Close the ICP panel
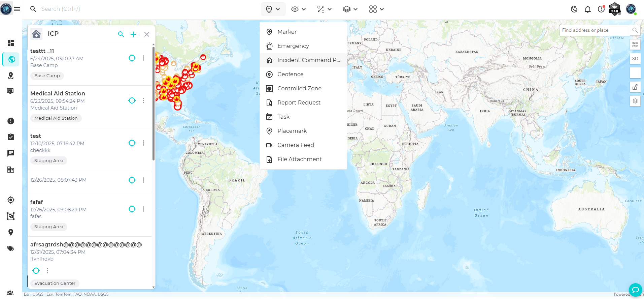 [147, 34]
